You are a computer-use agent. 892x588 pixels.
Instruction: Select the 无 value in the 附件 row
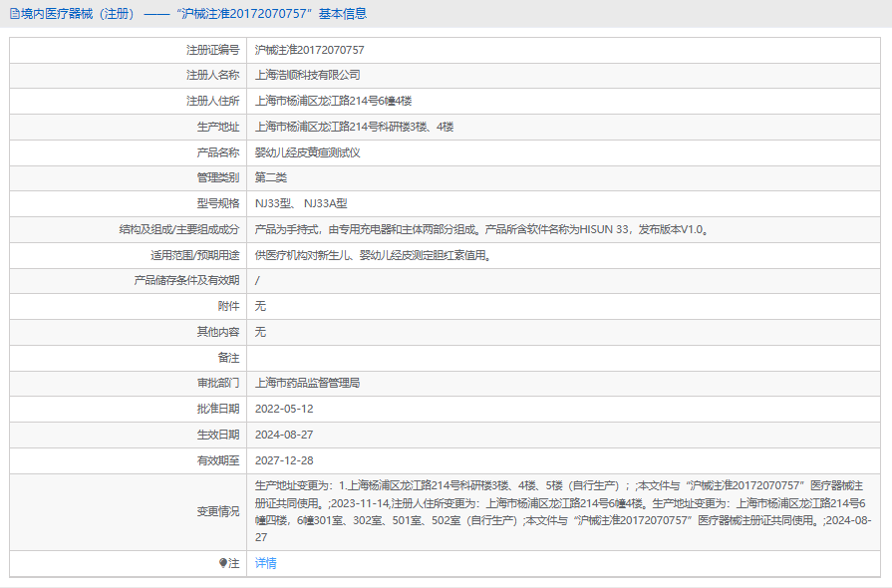pyautogui.click(x=260, y=306)
